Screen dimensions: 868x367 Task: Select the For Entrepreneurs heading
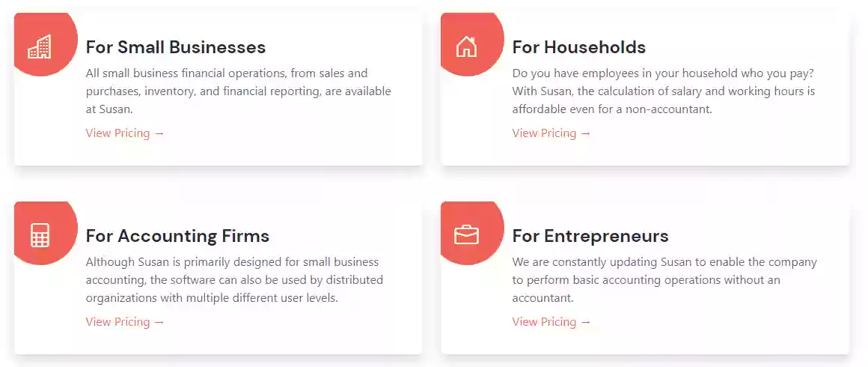590,236
